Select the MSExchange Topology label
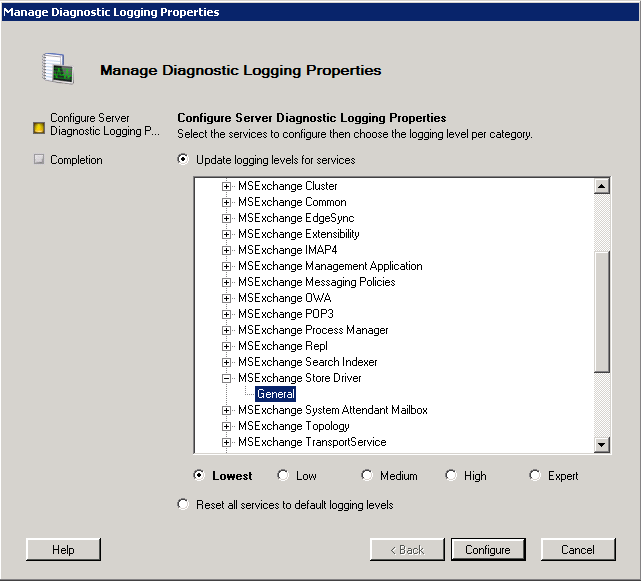641x581 pixels. [x=294, y=426]
